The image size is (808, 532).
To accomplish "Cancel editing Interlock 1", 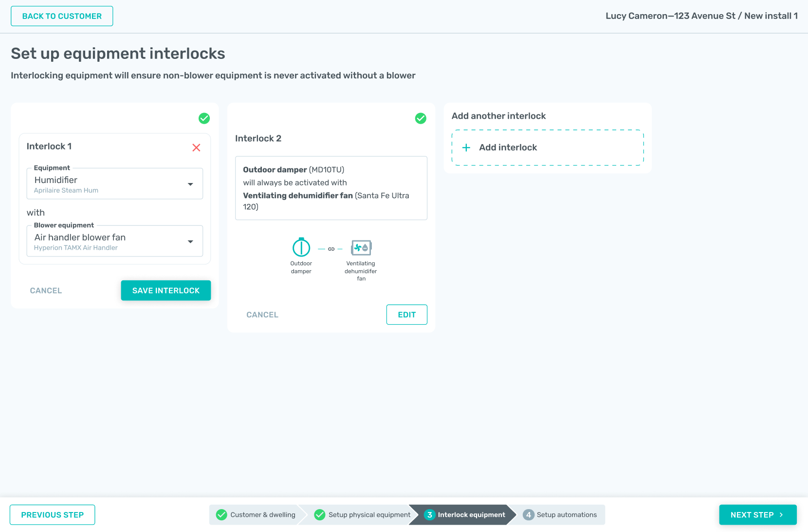I will coord(46,291).
